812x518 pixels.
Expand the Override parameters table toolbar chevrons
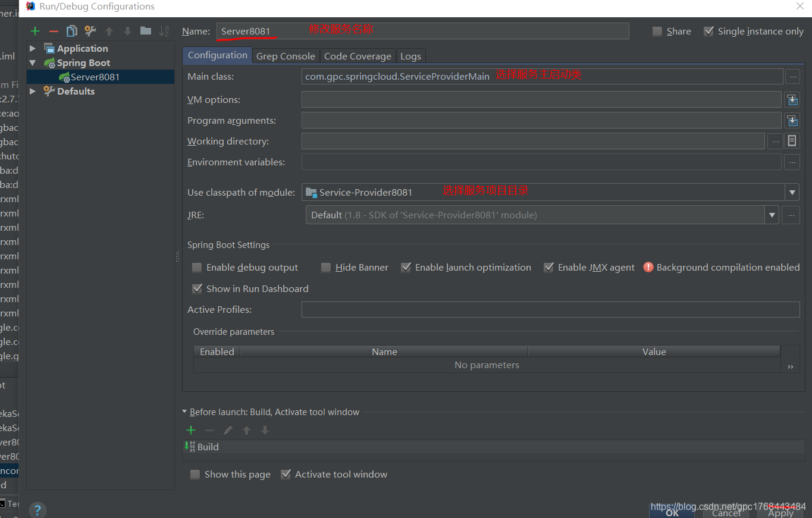point(790,367)
